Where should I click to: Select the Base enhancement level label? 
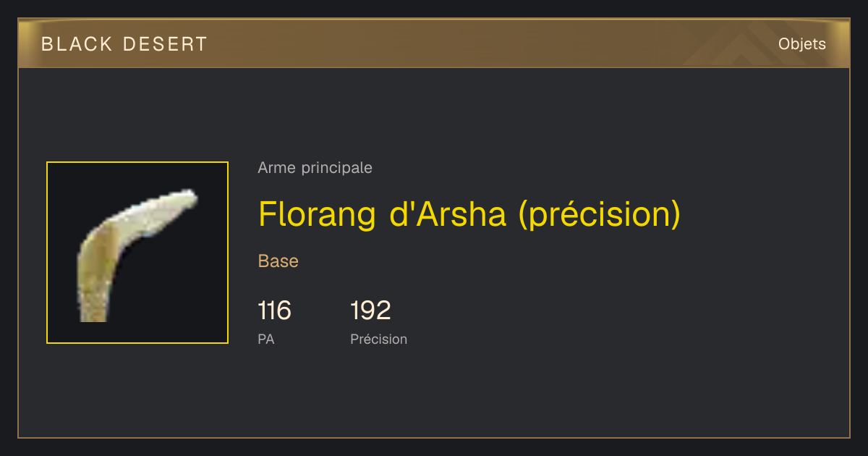[x=278, y=261]
